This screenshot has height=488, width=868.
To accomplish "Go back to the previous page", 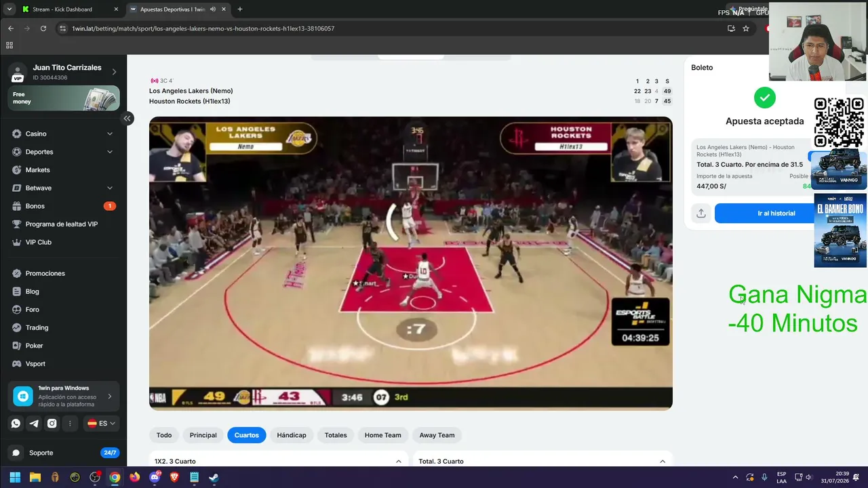I will click(11, 28).
